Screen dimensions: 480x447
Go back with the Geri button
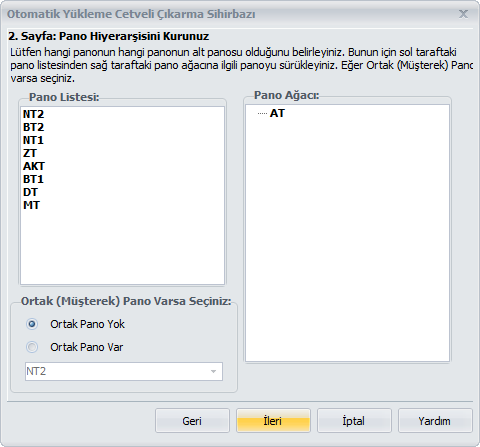(x=192, y=421)
